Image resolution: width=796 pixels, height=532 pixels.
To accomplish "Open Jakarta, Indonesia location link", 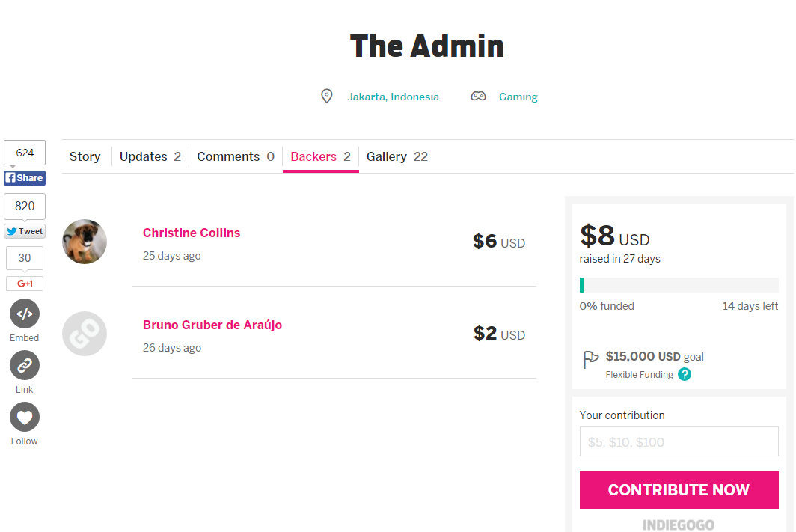I will [x=393, y=97].
